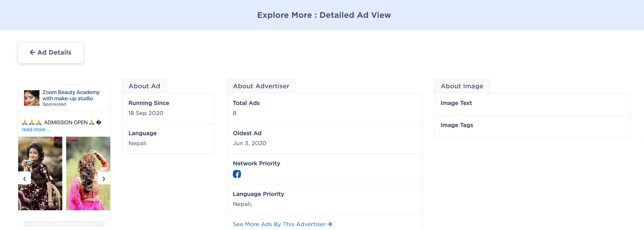Expand ad text with read more
The image size is (644, 230).
36,129
